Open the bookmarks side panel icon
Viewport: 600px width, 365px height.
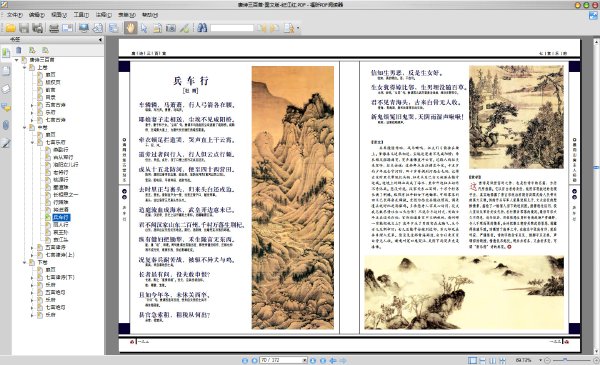[6, 53]
